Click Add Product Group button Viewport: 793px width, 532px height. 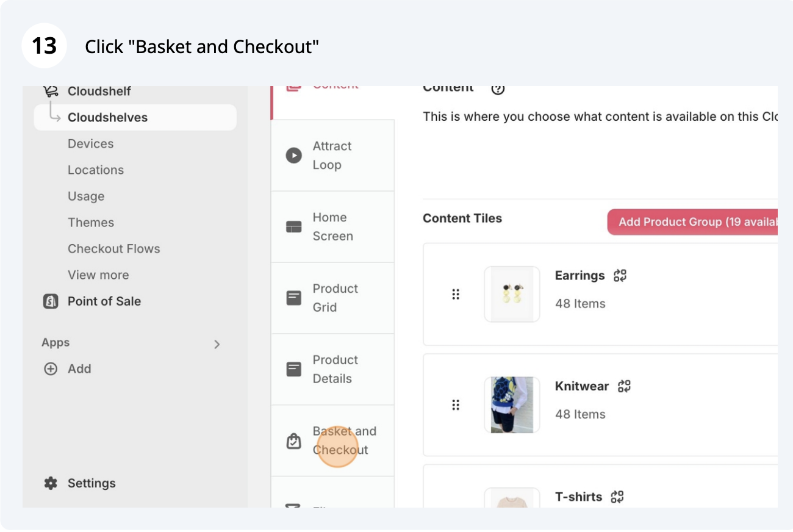pyautogui.click(x=692, y=222)
